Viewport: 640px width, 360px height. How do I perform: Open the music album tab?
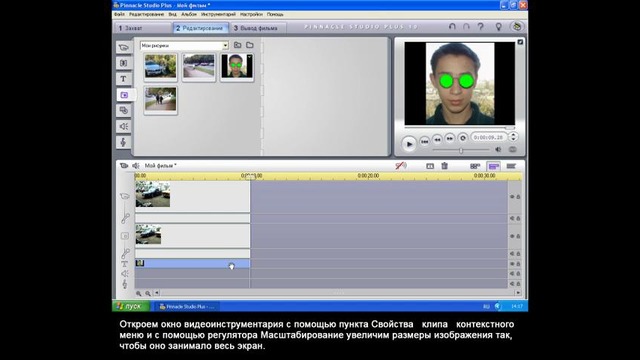124,142
